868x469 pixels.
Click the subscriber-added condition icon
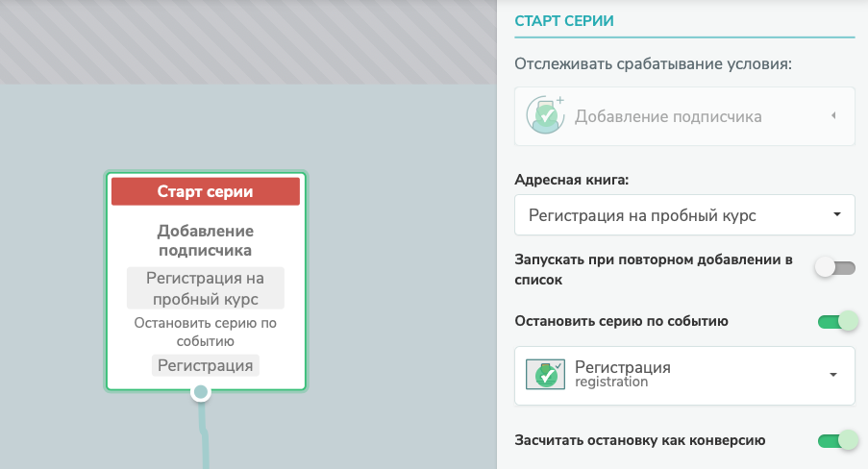click(545, 114)
